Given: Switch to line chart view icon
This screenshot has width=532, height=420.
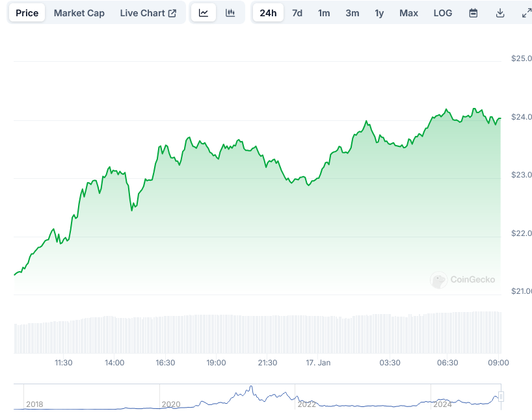Looking at the screenshot, I should pos(204,13).
